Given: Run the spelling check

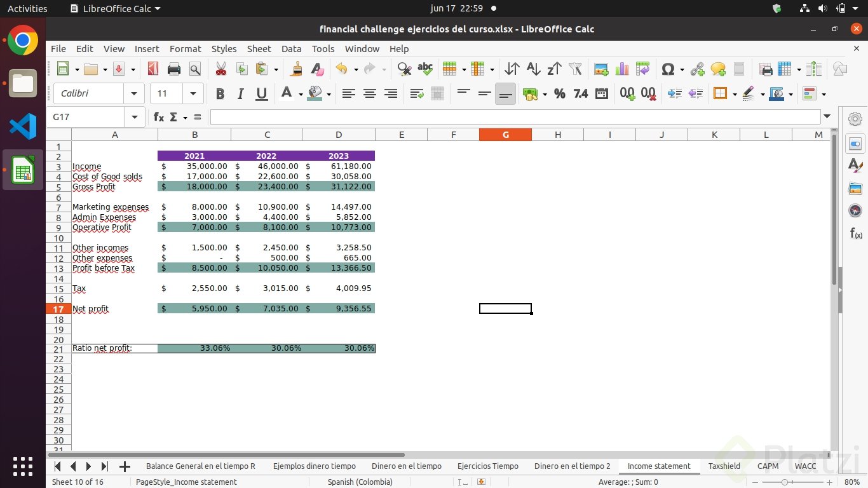Looking at the screenshot, I should [425, 69].
